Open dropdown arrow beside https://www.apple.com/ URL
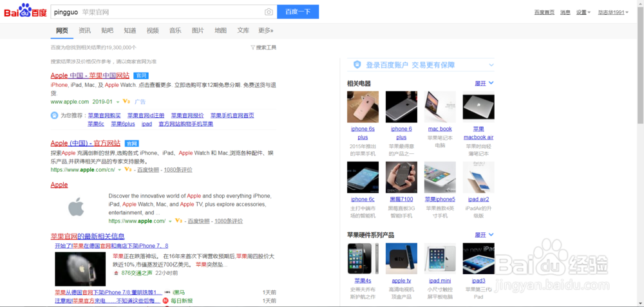The height and width of the screenshot is (307, 644). pos(170,221)
